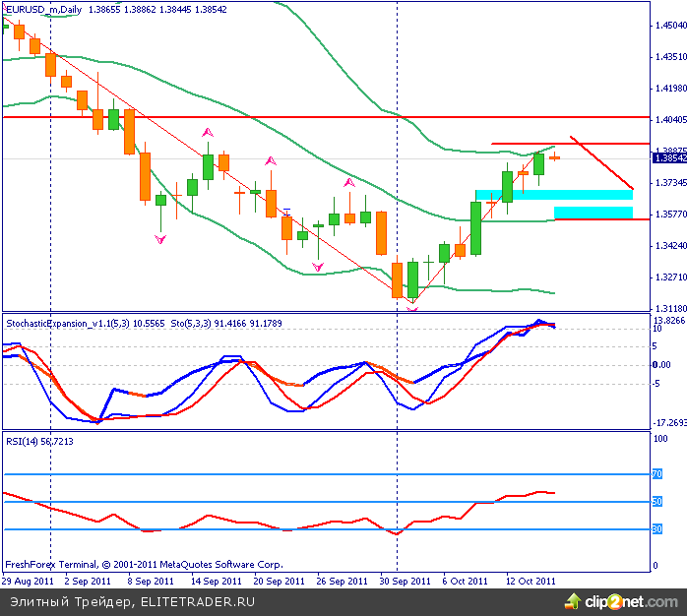Click the current price label 1.38542

point(669,157)
